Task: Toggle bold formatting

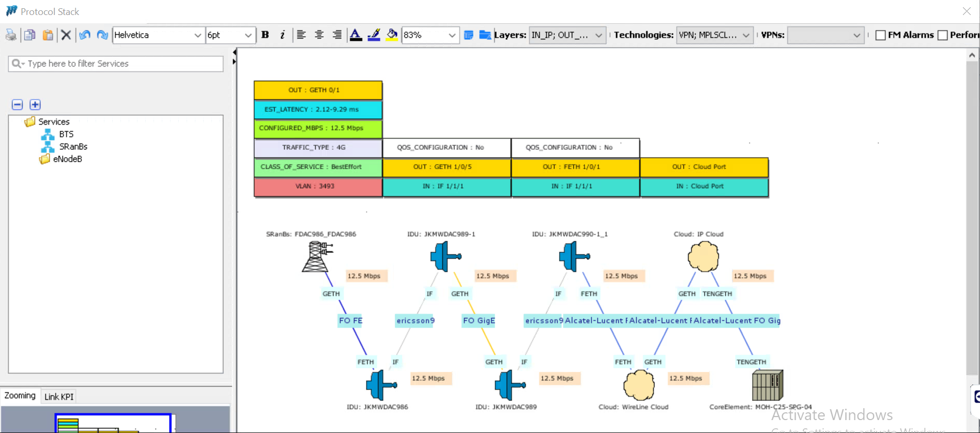Action: pyautogui.click(x=265, y=35)
